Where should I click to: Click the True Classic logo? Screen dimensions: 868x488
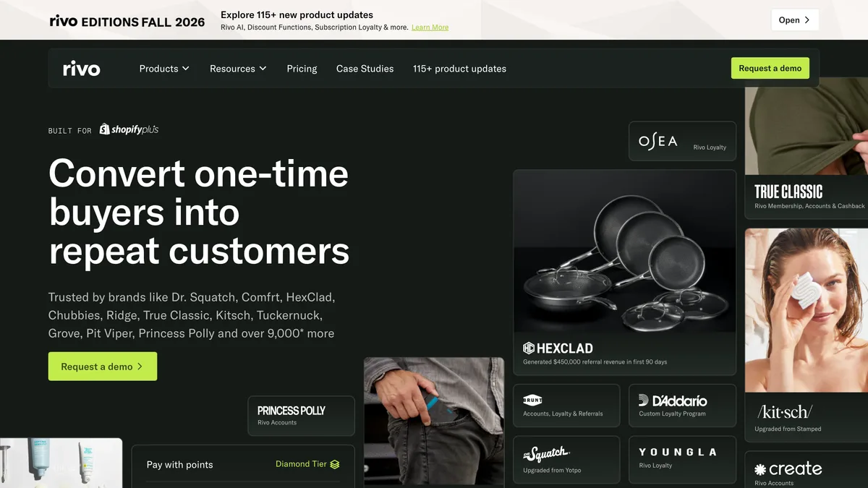click(x=788, y=192)
